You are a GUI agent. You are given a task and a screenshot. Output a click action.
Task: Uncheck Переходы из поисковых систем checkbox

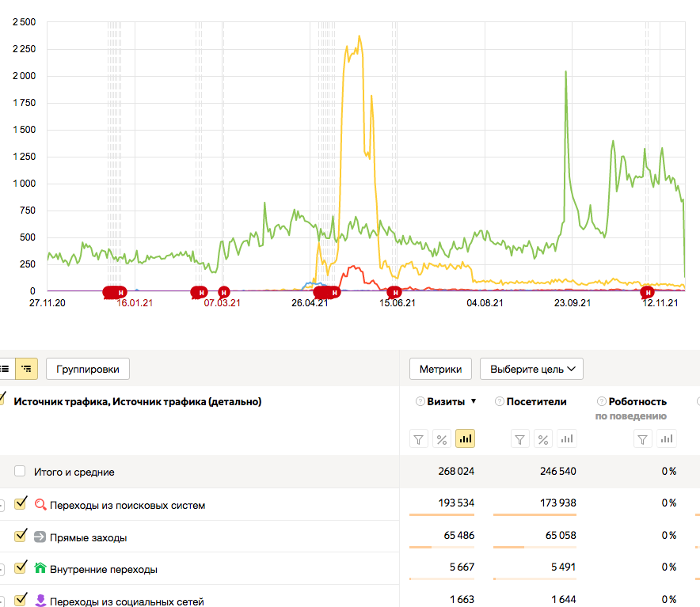pyautogui.click(x=21, y=503)
